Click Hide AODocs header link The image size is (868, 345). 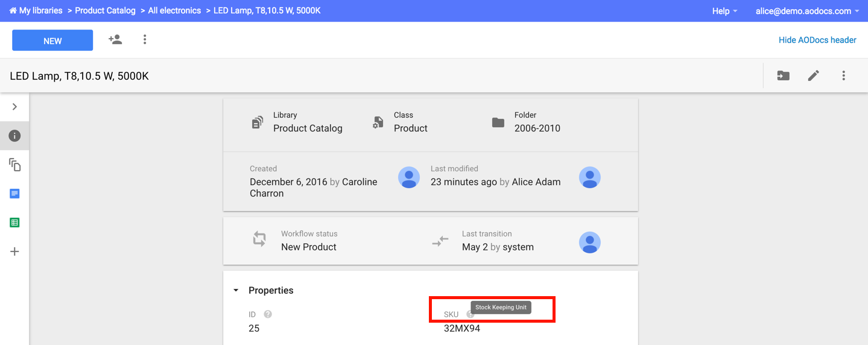pyautogui.click(x=817, y=40)
